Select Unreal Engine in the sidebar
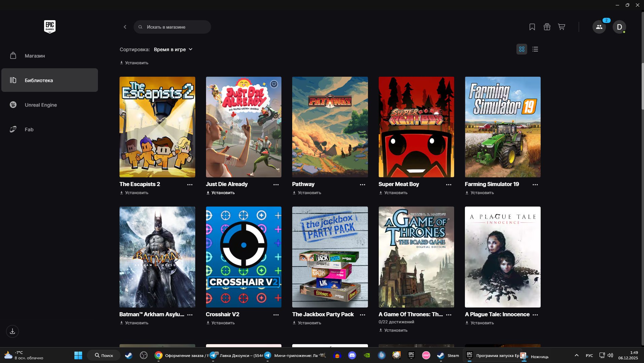The width and height of the screenshot is (644, 363). pos(41,105)
